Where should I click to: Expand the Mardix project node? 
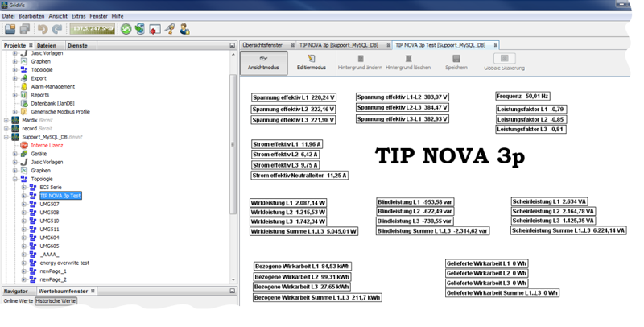click(x=6, y=120)
